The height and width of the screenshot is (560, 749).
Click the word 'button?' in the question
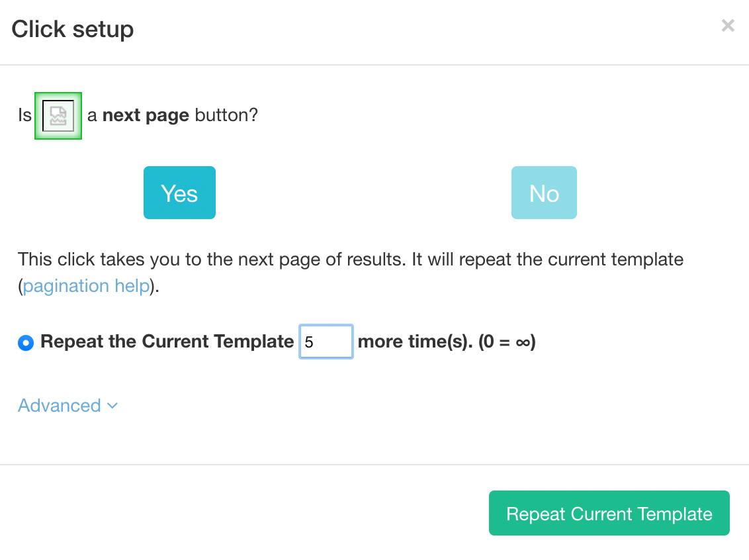point(226,115)
